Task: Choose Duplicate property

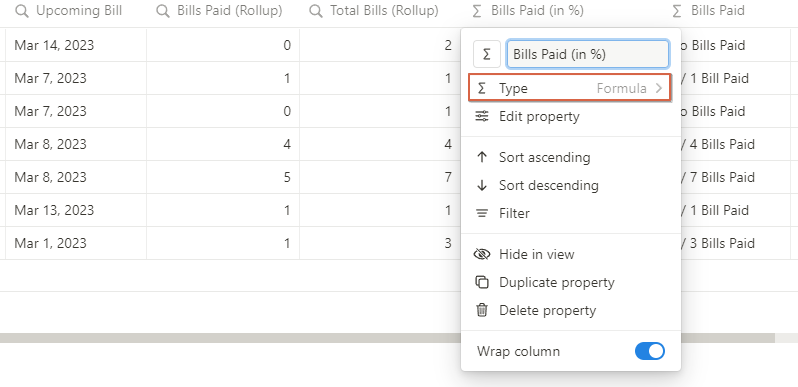Action: 571,282
